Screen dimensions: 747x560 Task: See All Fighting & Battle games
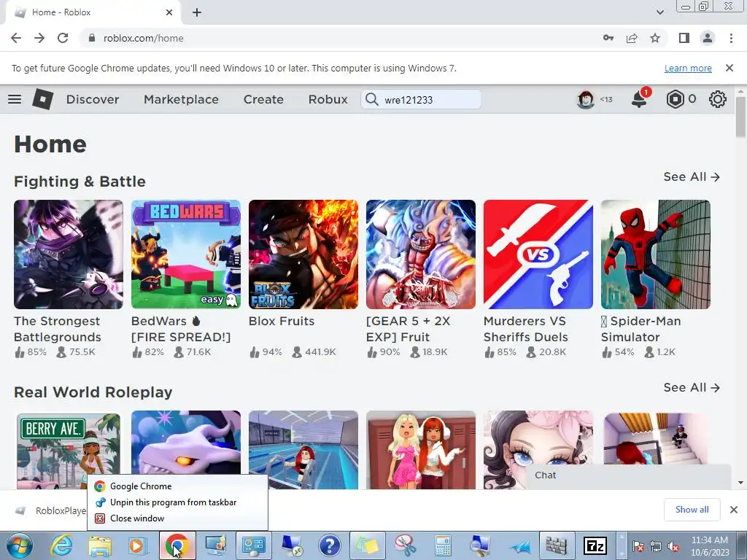(x=692, y=176)
